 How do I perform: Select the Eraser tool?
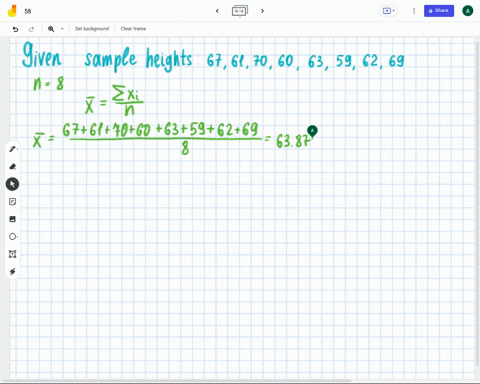click(x=13, y=166)
